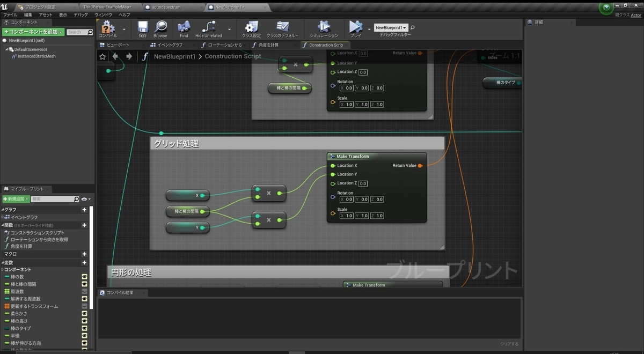Expand the コンポーネント variable category

pos(2,269)
